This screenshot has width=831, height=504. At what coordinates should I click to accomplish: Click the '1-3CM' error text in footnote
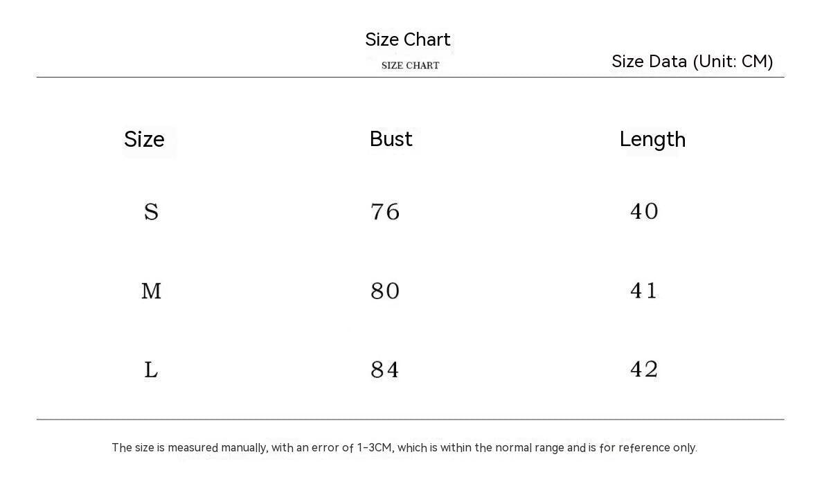375,448
